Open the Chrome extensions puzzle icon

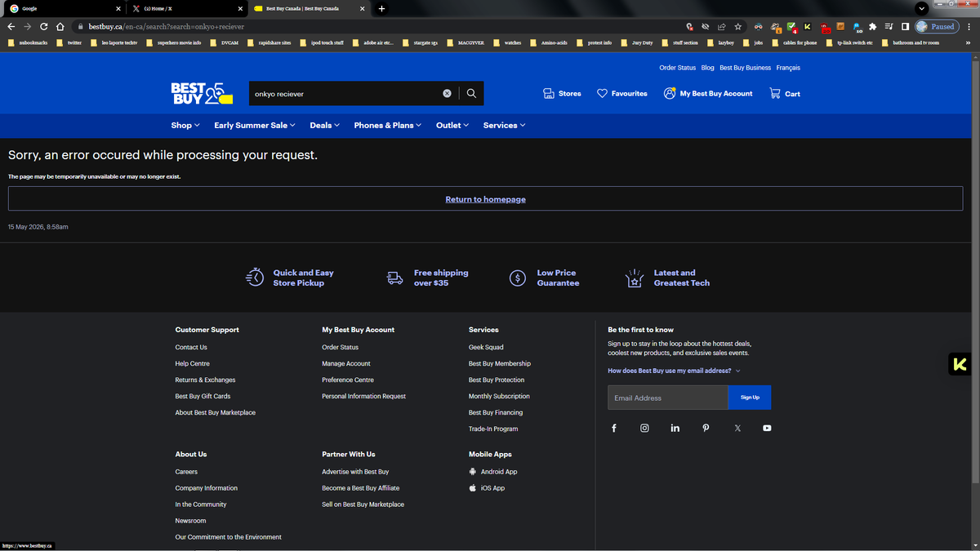tap(873, 26)
